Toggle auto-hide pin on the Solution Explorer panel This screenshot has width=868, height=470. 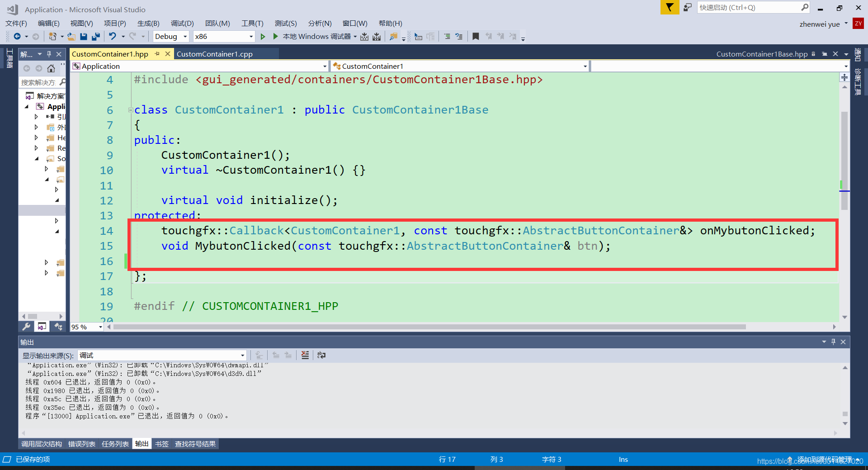tap(49, 54)
